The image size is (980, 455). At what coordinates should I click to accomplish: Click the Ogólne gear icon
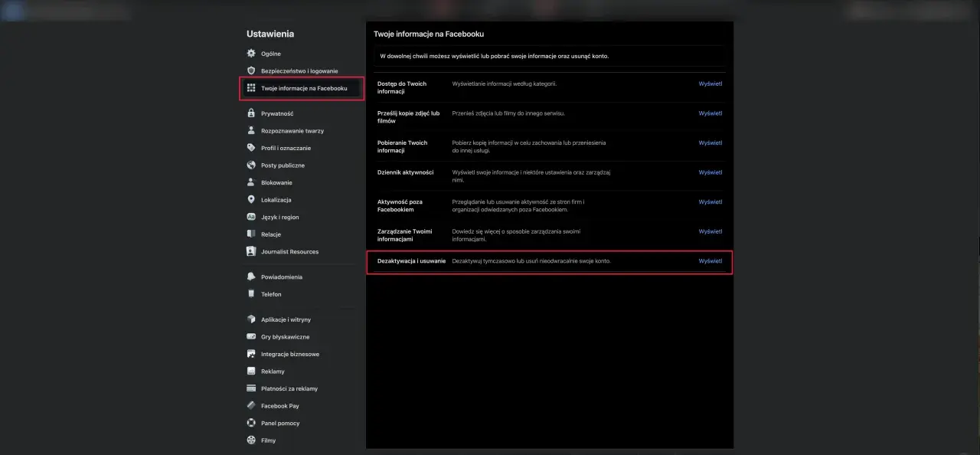[251, 54]
